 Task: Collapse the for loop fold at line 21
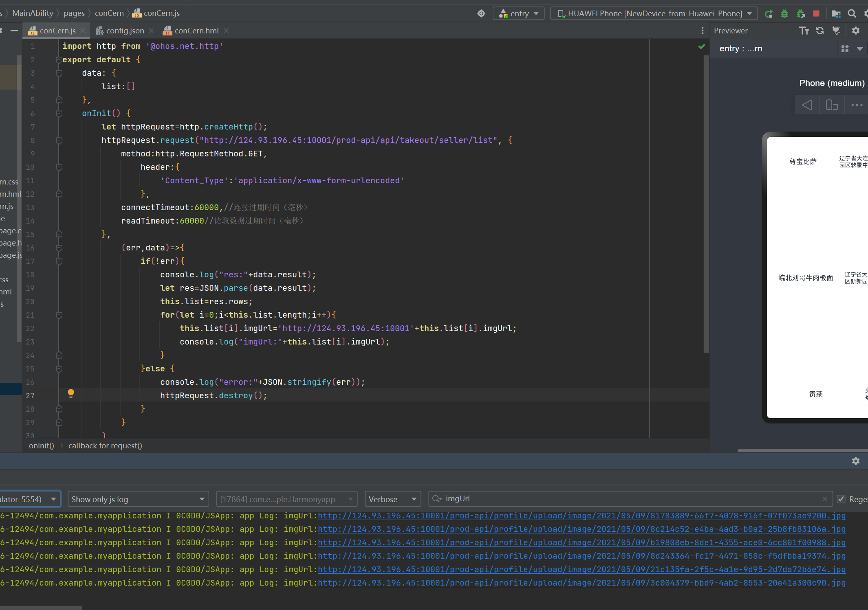point(59,315)
